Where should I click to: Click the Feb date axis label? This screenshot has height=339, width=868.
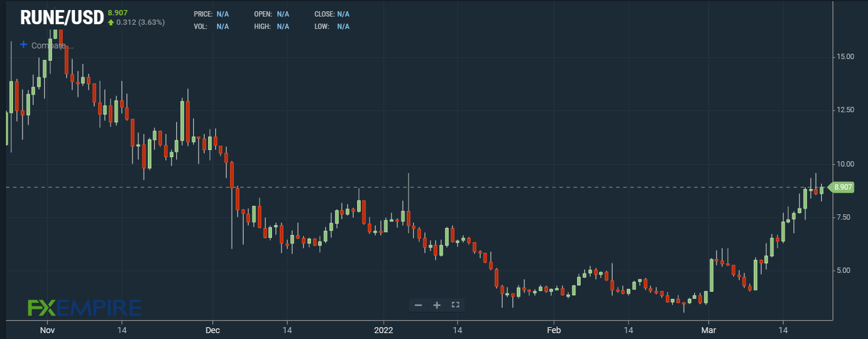pyautogui.click(x=553, y=329)
